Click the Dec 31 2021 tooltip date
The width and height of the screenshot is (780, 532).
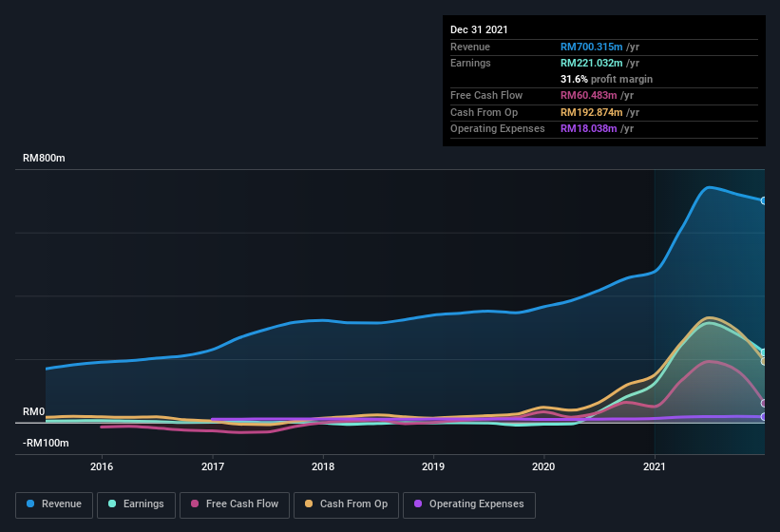tap(479, 29)
